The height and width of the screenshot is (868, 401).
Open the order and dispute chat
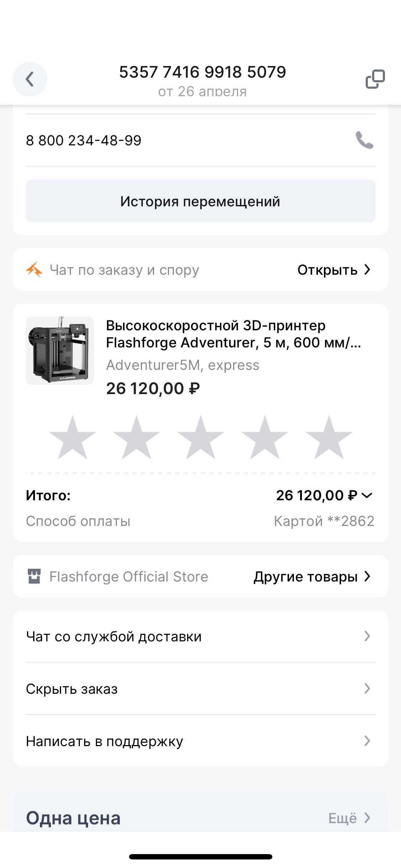point(334,270)
